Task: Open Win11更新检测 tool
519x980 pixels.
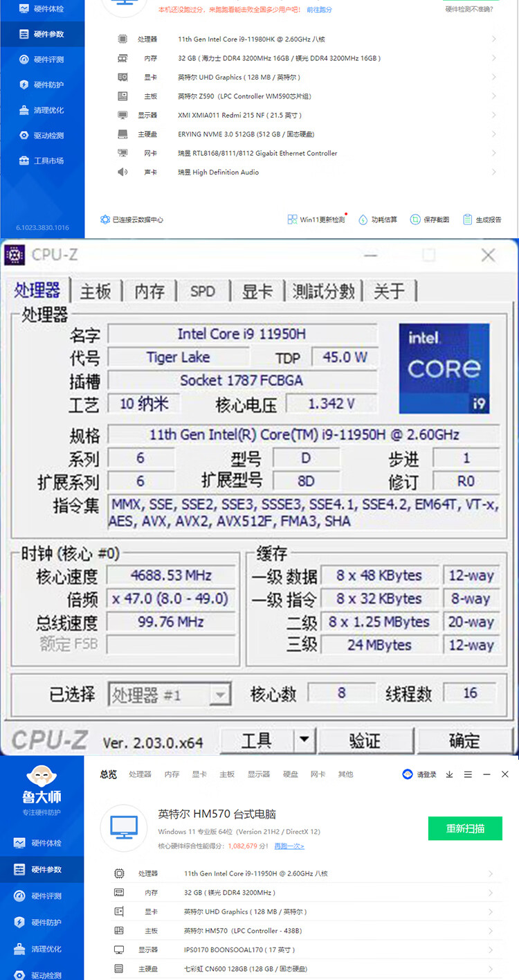Action: 316,220
